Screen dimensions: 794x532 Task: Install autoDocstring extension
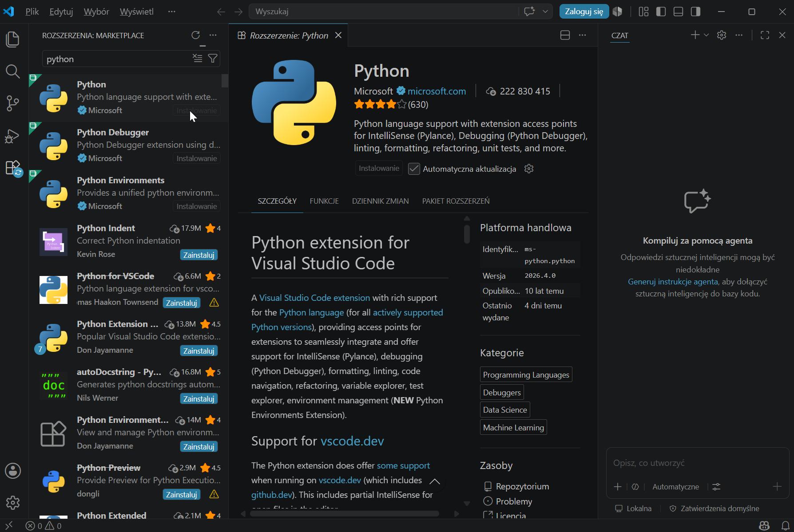198,399
